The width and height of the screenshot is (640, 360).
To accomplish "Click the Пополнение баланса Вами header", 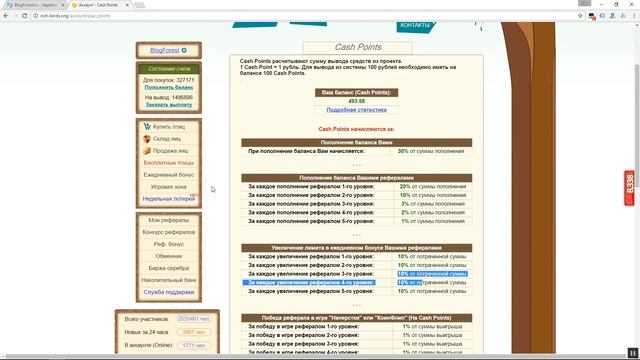I will point(356,142).
